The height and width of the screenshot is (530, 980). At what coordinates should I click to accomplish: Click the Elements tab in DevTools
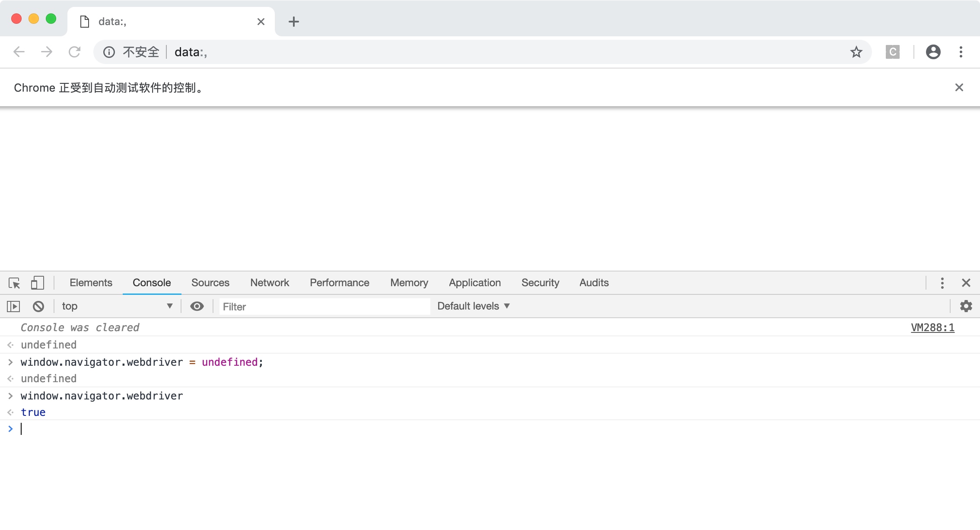[x=91, y=283]
